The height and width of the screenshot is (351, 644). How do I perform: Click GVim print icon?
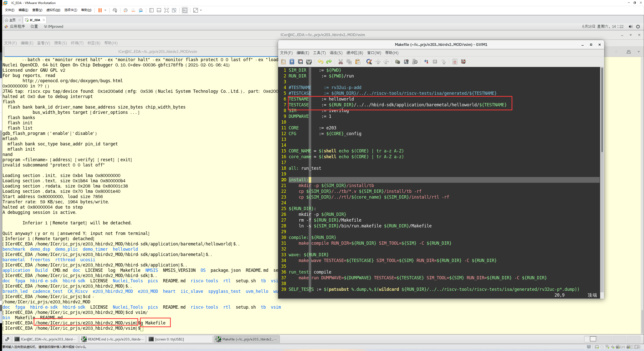click(x=309, y=62)
